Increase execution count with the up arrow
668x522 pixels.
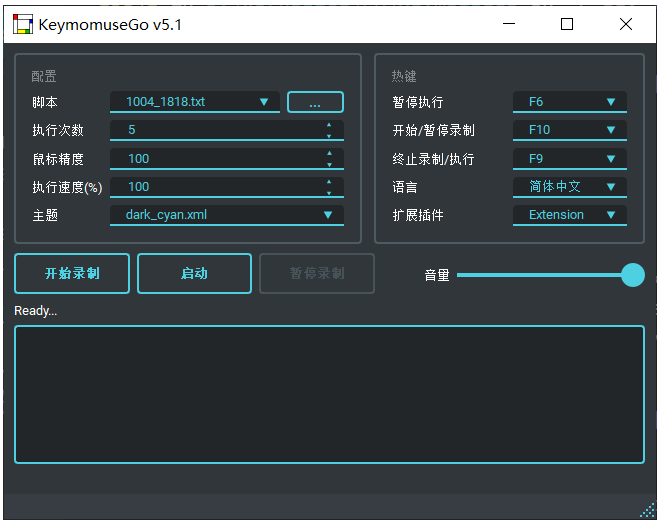pos(329,125)
